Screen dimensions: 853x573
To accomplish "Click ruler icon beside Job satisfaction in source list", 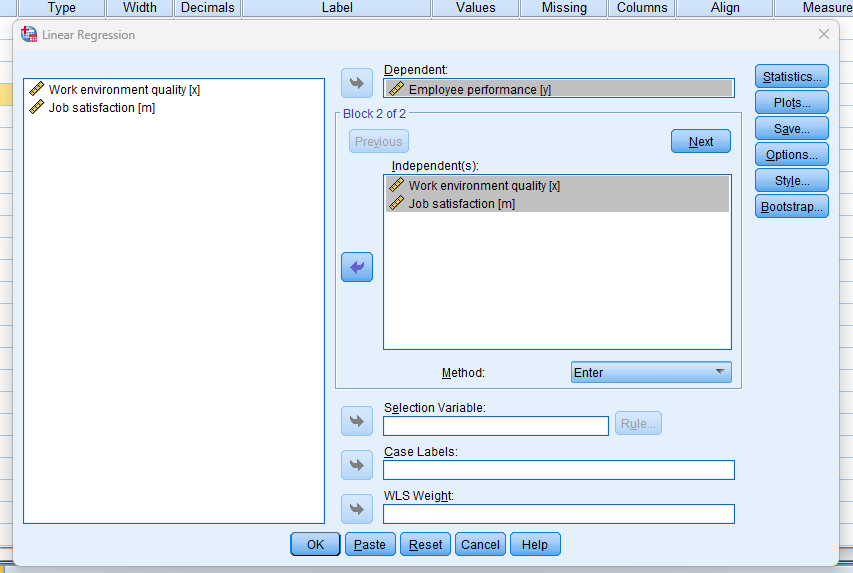I will coord(36,107).
